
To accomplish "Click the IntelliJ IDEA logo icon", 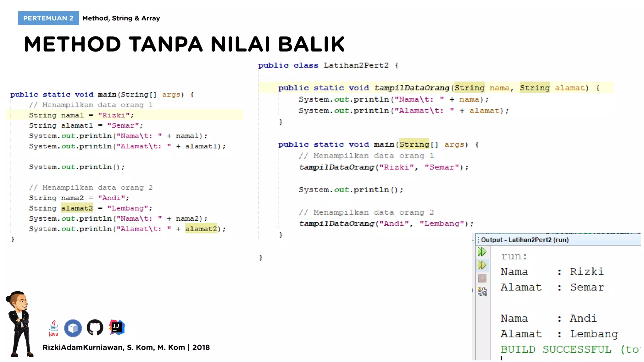I will coord(117,327).
